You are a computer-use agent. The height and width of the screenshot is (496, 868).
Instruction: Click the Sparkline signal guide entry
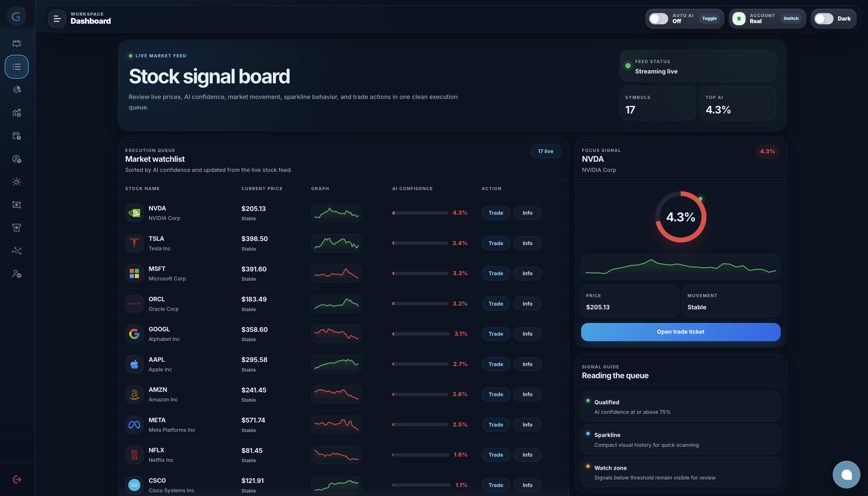(x=681, y=440)
